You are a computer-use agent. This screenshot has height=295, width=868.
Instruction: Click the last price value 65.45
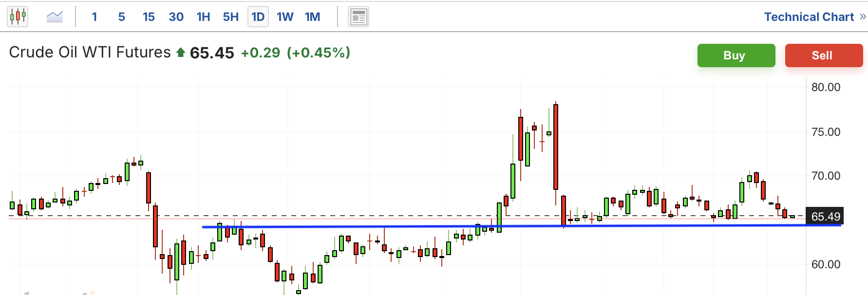point(212,53)
